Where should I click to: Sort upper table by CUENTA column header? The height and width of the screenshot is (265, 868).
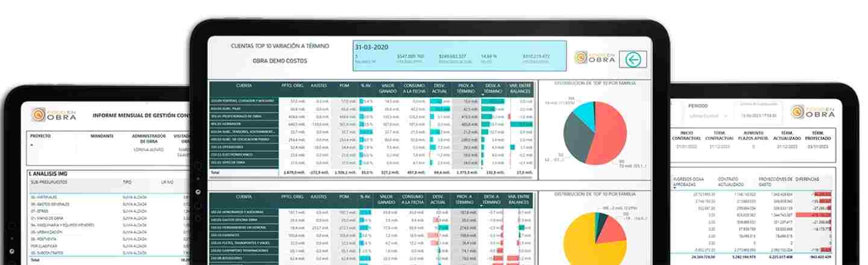[x=244, y=86]
